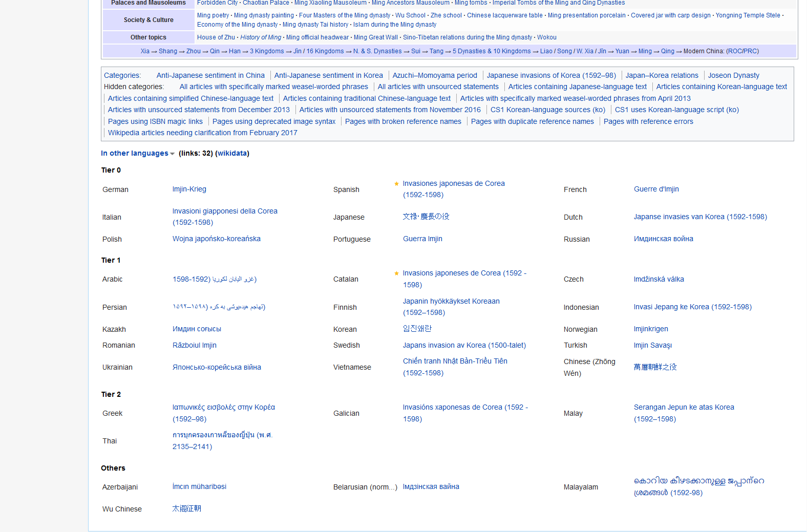Open Serangan Jepun ke atas Korea link
Image resolution: width=807 pixels, height=532 pixels.
coord(684,413)
